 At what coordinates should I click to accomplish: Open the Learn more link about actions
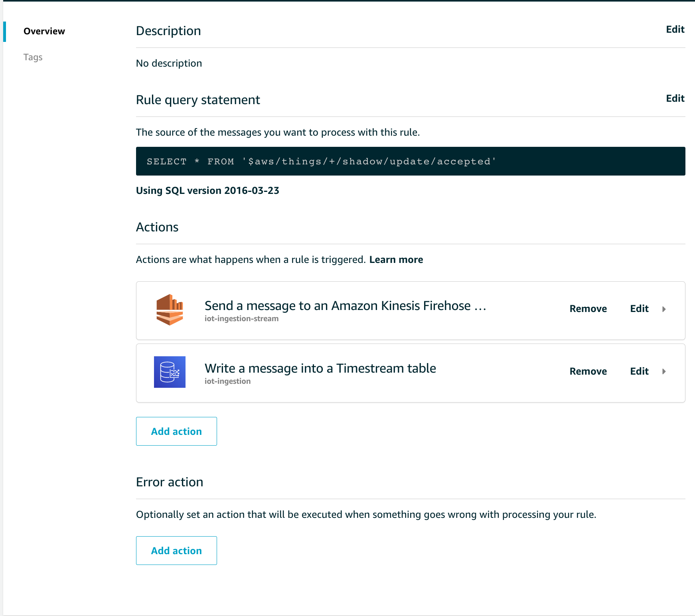[x=396, y=260]
